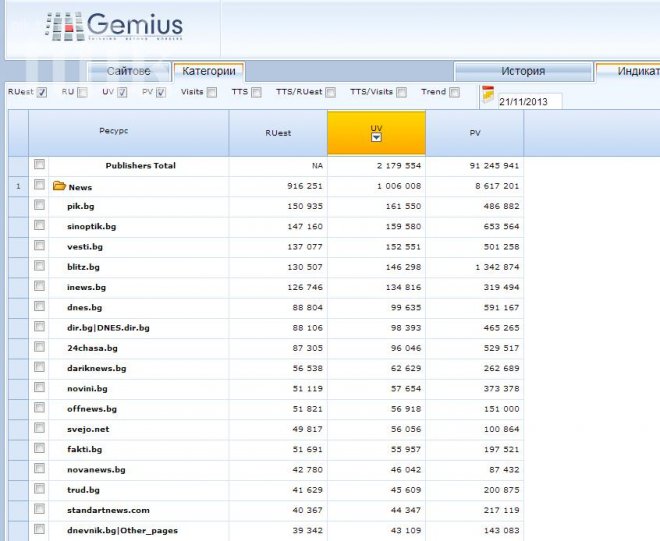
Task: Sort by the RUest column header
Action: (278, 132)
